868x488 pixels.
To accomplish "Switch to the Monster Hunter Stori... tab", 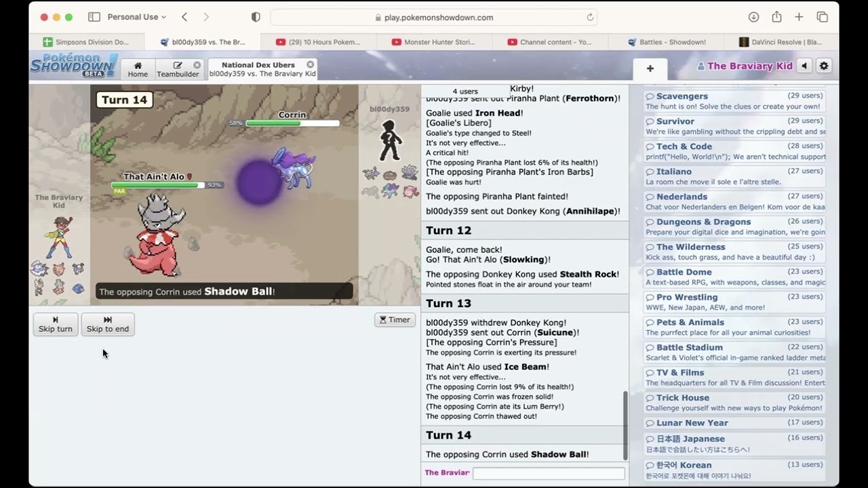I will 434,42.
